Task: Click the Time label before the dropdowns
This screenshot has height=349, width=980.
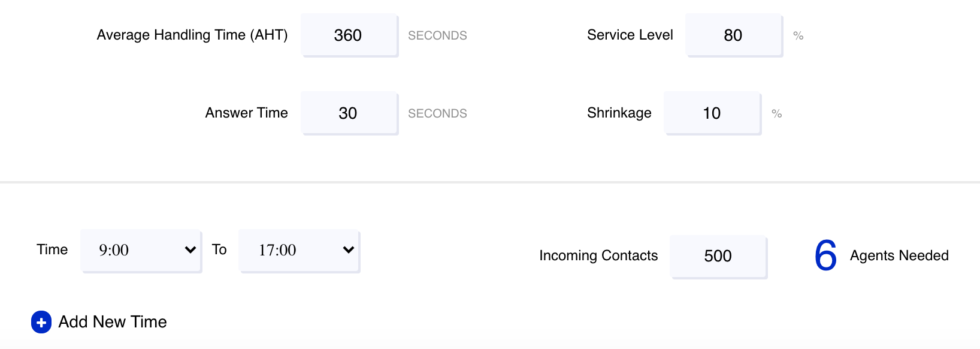Action: tap(52, 249)
